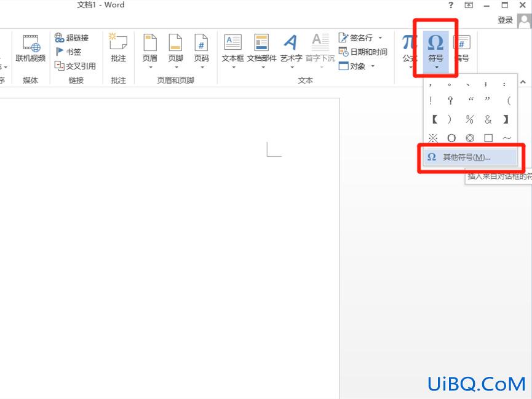Insert the enumeration comma 、 symbol
Image resolution: width=532 pixels, height=399 pixels.
469,84
